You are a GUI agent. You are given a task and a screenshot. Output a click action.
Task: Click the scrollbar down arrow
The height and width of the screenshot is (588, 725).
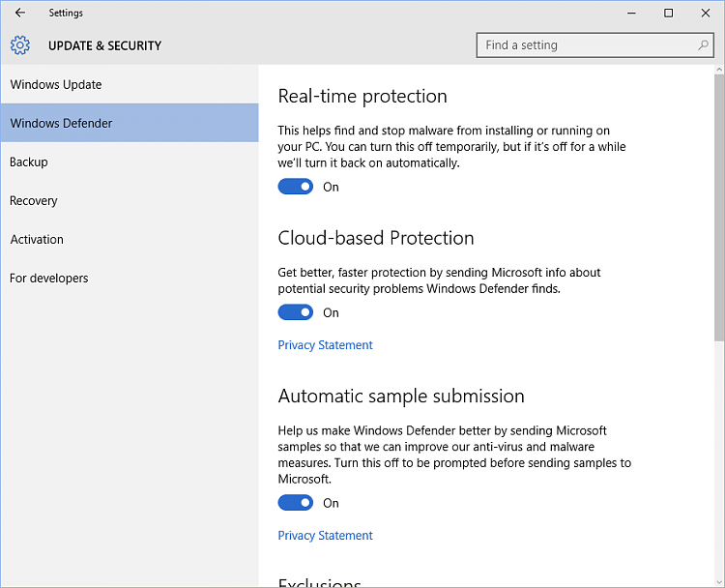[x=718, y=582]
